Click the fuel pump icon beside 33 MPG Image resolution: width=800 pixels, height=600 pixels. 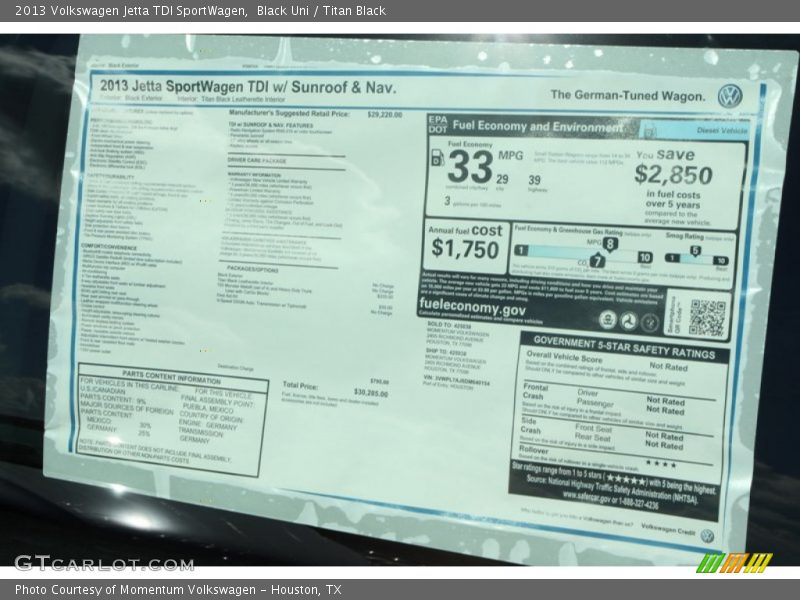pyautogui.click(x=437, y=158)
